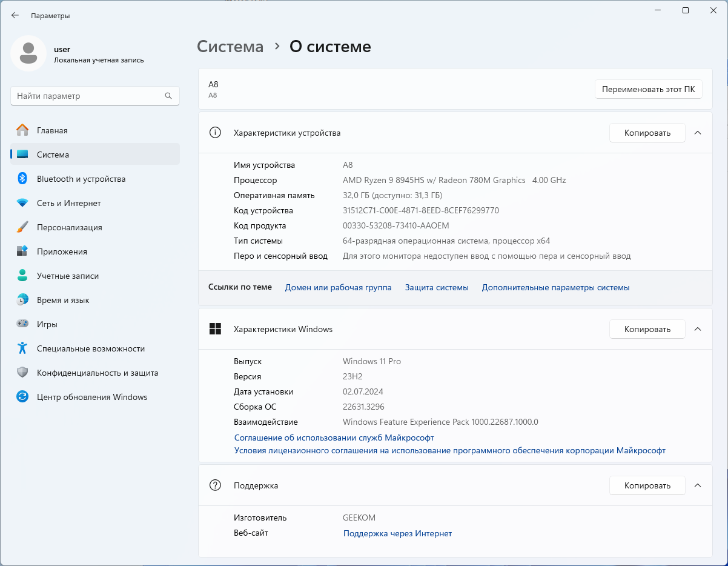Viewport: 728px width, 566px height.
Task: Click the Windows Update arrows icon
Action: pyautogui.click(x=22, y=397)
